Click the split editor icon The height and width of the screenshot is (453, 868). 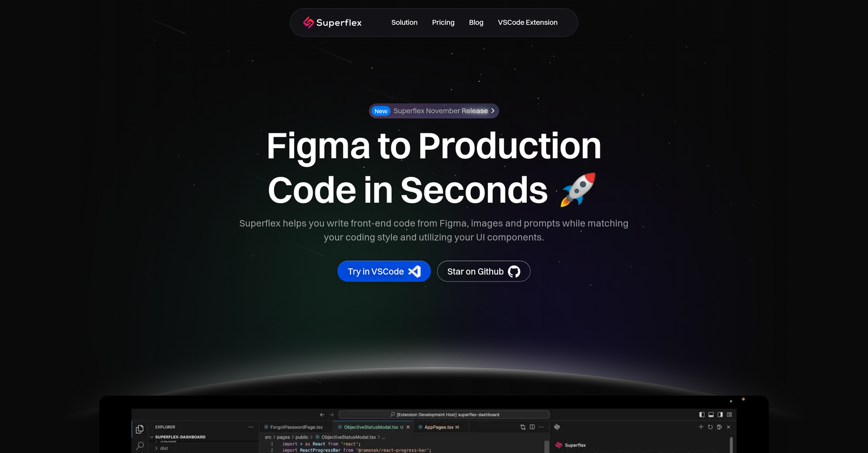point(532,427)
